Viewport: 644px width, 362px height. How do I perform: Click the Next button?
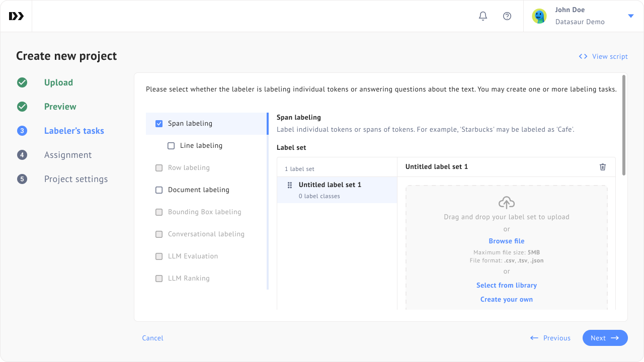coord(605,338)
